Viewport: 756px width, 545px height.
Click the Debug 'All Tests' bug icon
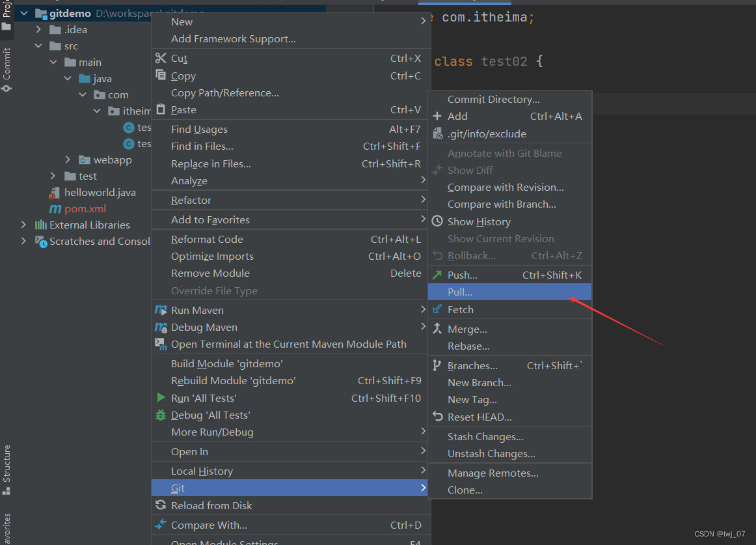(161, 415)
